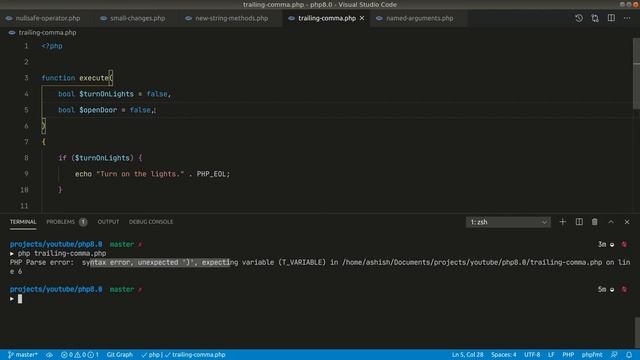Click Ln 5, Col 28 cursor position

click(467, 355)
